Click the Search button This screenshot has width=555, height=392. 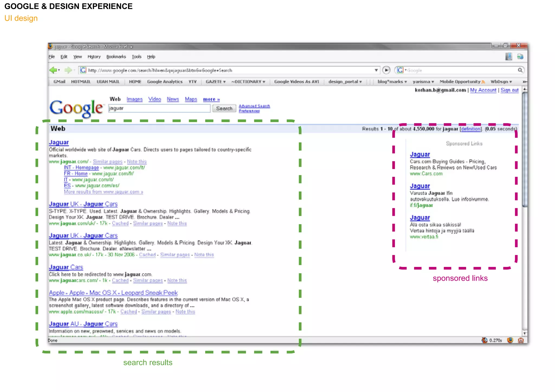click(x=224, y=108)
